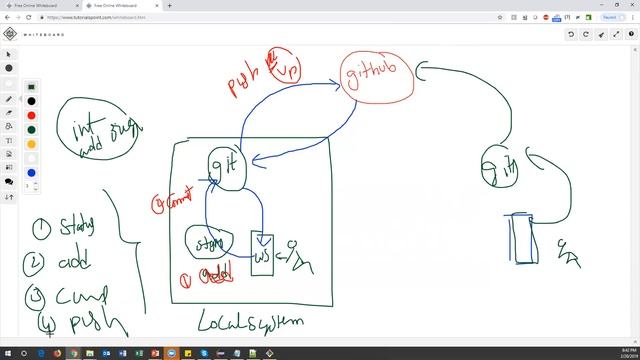Click the up-down arrows import/export icon
The image size is (640, 360).
(9, 197)
